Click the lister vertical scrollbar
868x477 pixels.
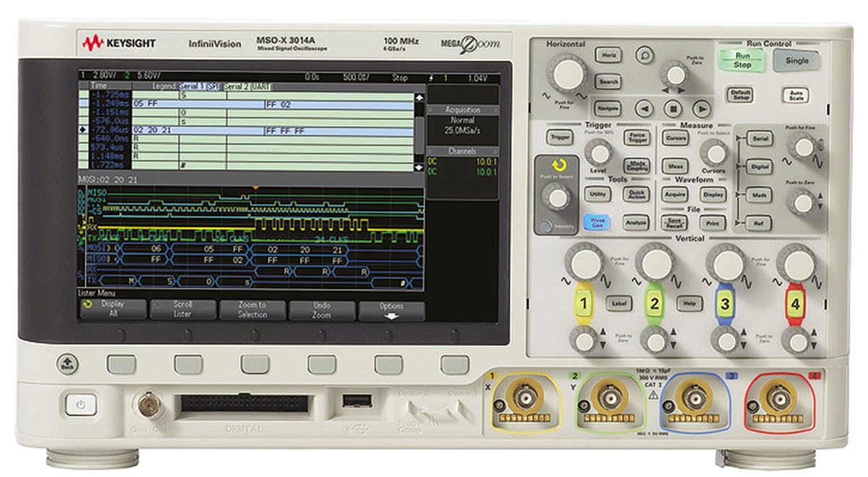(418, 132)
